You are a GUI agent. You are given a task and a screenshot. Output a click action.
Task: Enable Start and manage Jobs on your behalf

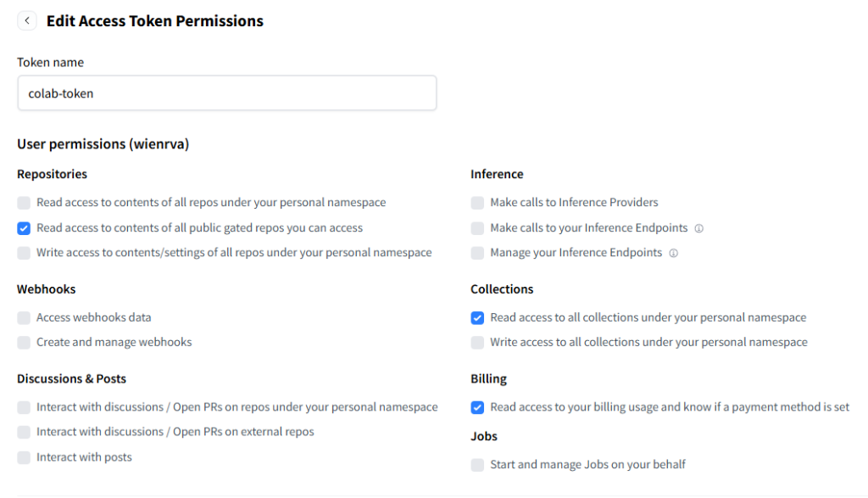click(477, 465)
